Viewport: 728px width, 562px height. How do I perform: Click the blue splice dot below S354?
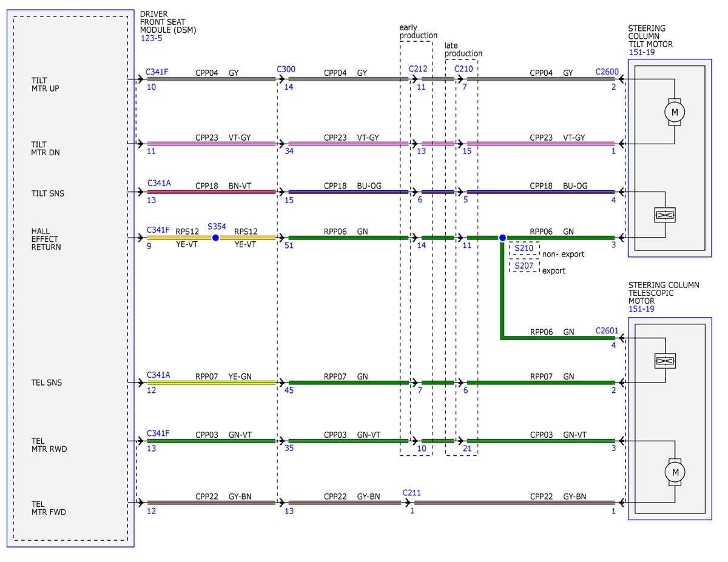[215, 238]
